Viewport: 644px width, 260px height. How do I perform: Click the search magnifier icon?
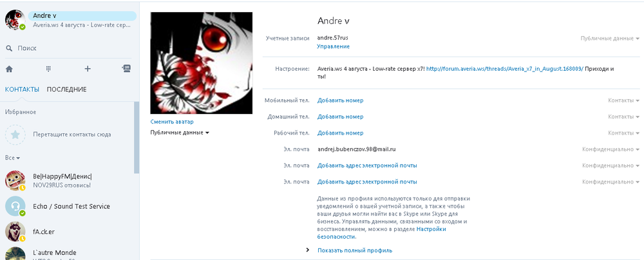tap(9, 48)
